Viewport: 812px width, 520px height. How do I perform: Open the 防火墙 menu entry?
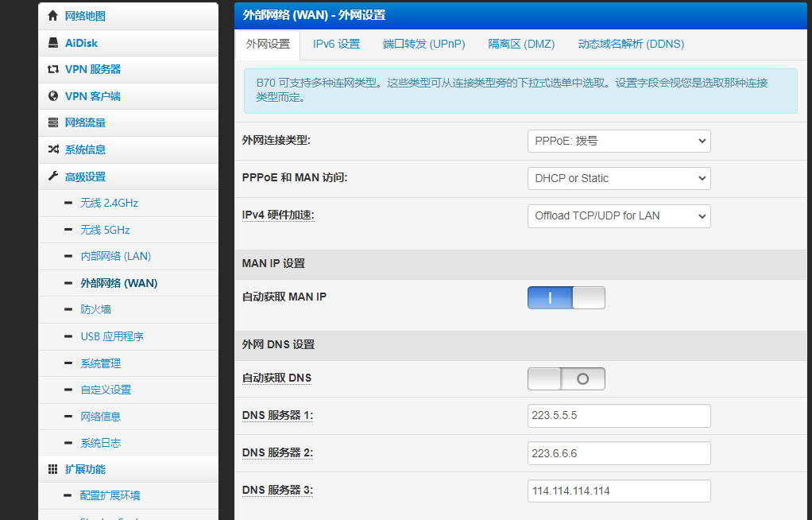click(x=95, y=309)
